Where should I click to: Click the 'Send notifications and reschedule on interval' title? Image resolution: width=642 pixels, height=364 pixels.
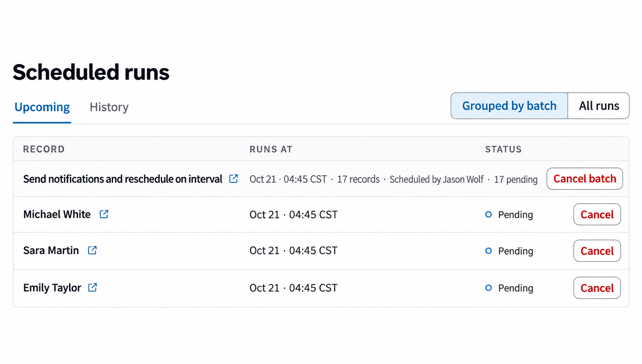(x=123, y=179)
